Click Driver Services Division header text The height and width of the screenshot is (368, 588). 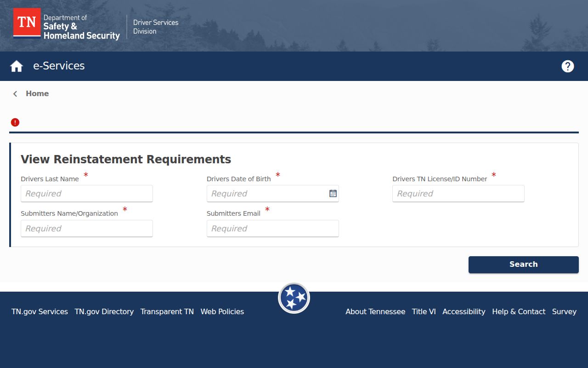pyautogui.click(x=156, y=27)
